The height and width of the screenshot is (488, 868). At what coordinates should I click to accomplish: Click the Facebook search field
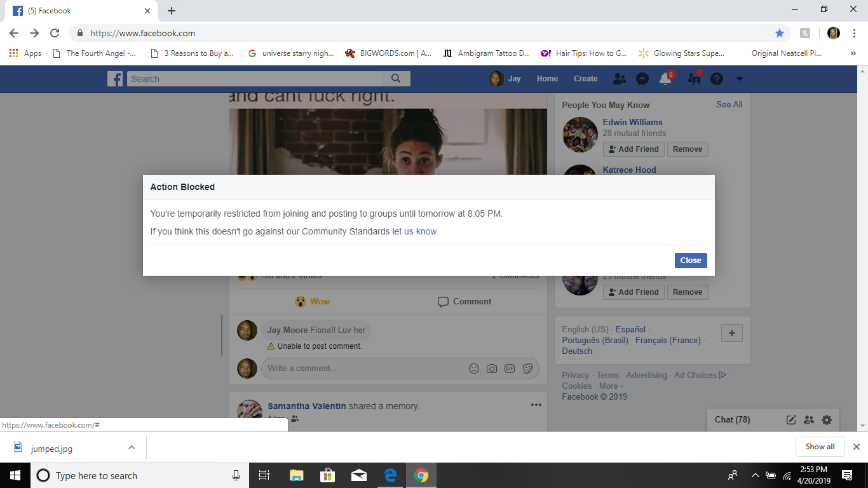pyautogui.click(x=254, y=79)
